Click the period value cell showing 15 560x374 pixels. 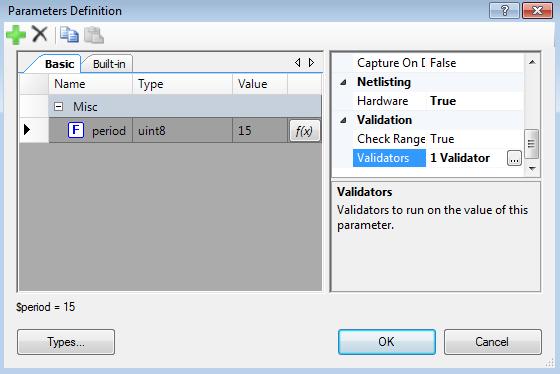point(260,131)
